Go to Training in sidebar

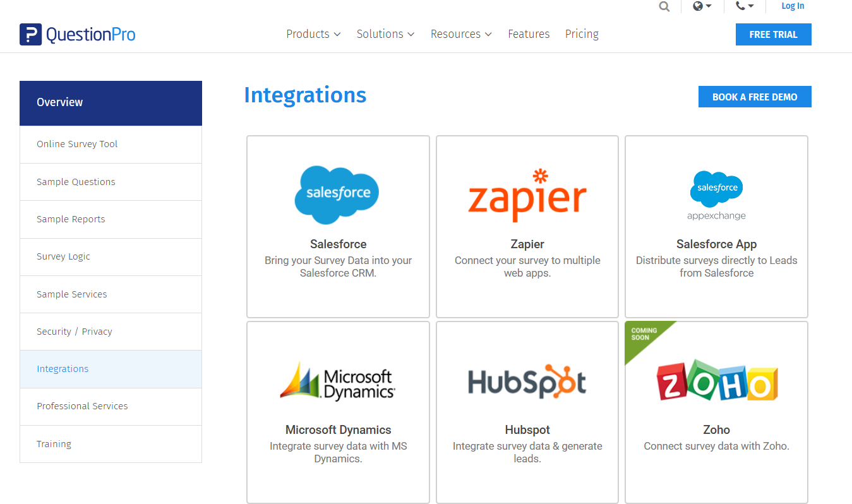tap(111, 444)
